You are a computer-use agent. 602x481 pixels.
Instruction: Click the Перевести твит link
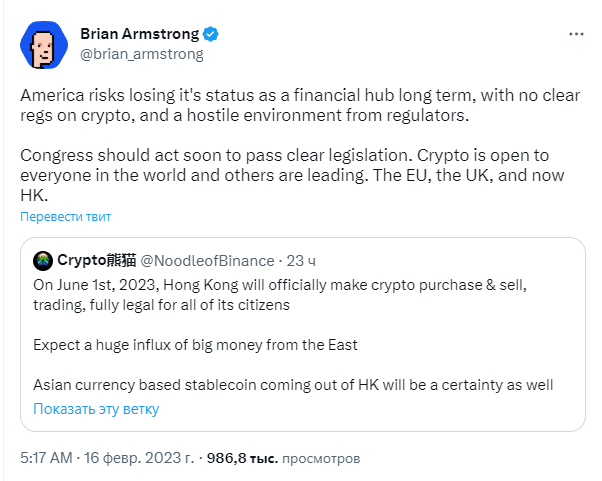pos(66,216)
